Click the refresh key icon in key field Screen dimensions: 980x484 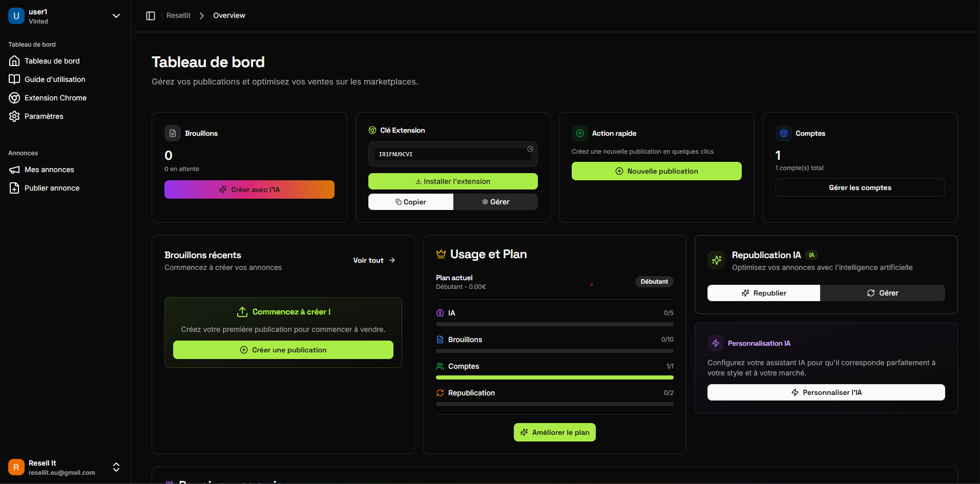530,149
